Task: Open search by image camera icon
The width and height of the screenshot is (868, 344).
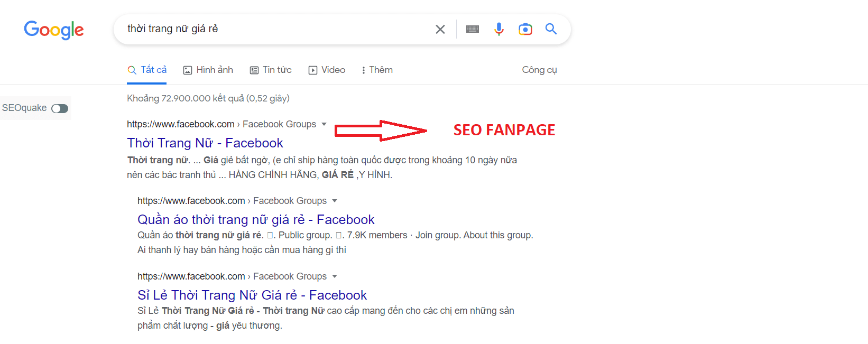Action: click(525, 29)
